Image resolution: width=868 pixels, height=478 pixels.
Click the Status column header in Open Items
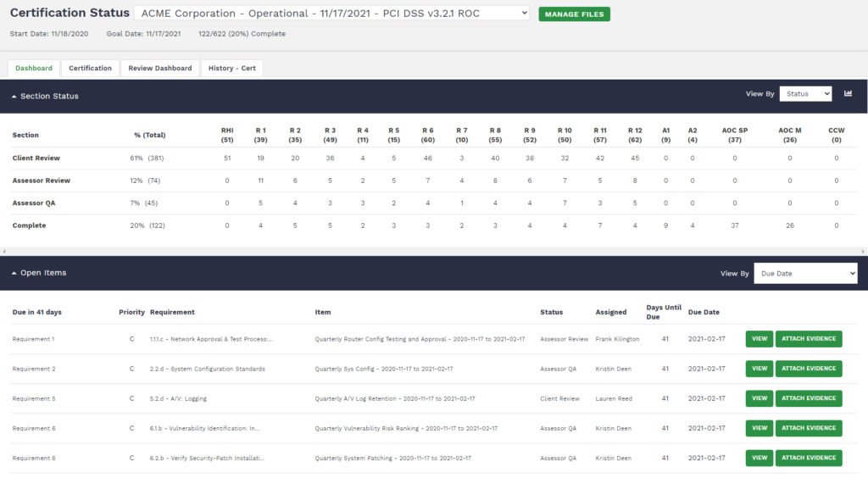click(x=551, y=312)
